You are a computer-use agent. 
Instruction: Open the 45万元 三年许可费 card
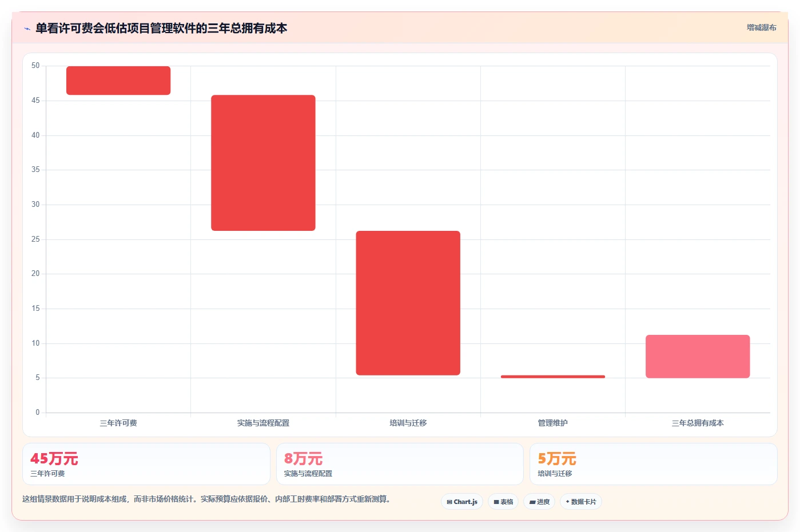click(x=146, y=464)
